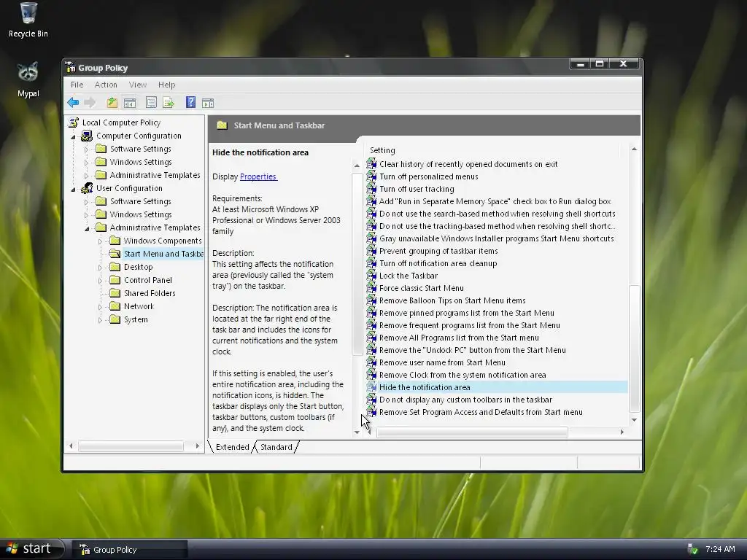Switch to the Extended tab
This screenshot has height=560, width=747.
232,447
